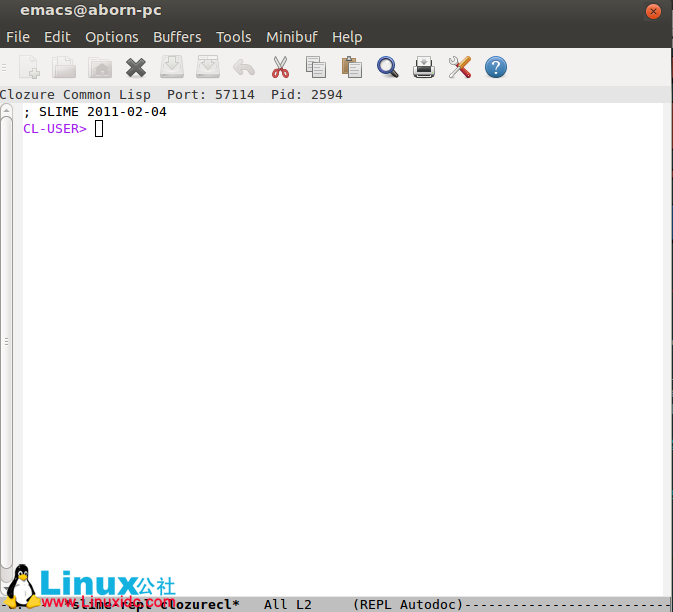
Task: Click the Search magnifier icon
Action: [388, 68]
